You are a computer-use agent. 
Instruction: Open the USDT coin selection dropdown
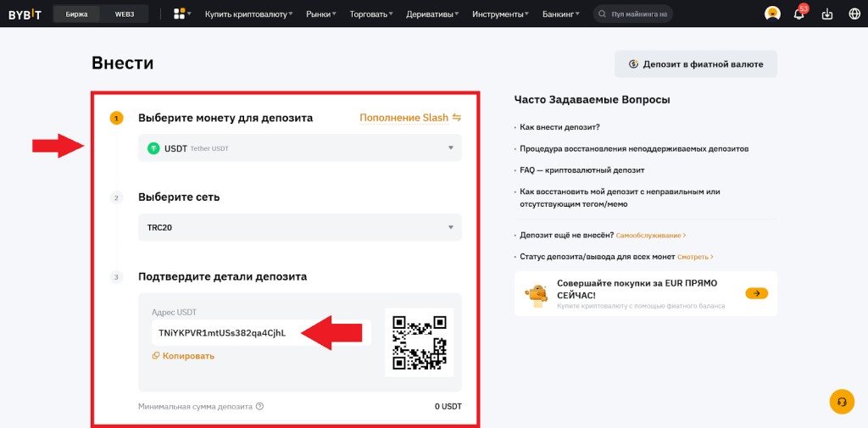tap(299, 148)
